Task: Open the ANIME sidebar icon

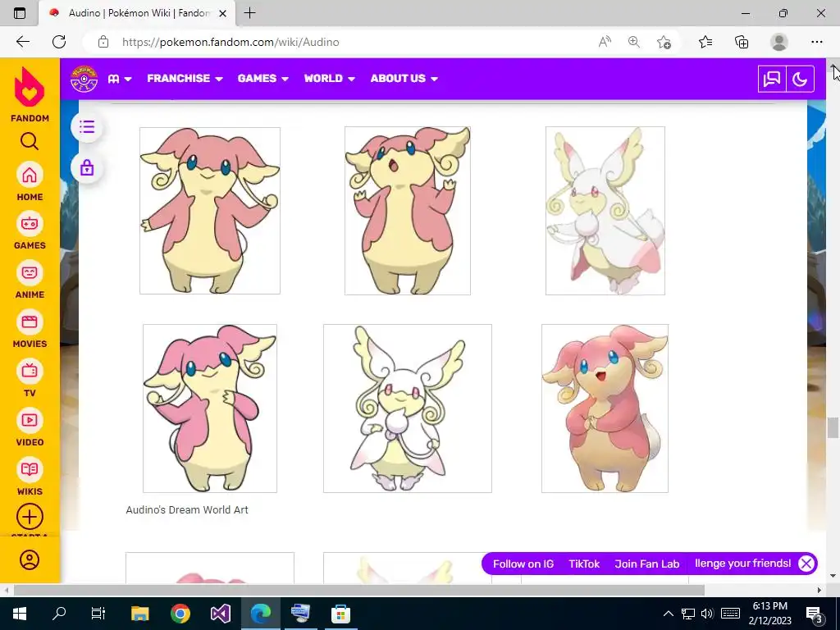Action: click(x=30, y=273)
